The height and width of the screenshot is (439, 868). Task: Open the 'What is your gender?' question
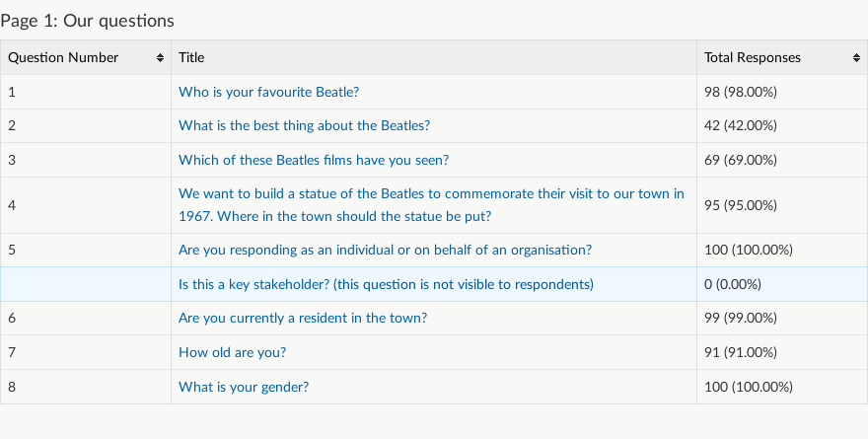(244, 387)
